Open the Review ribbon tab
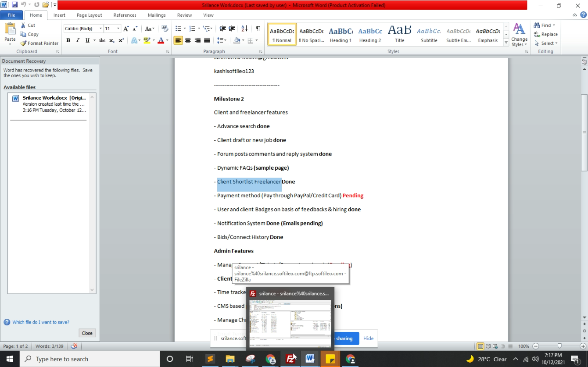This screenshot has width=588, height=367. pyautogui.click(x=184, y=15)
